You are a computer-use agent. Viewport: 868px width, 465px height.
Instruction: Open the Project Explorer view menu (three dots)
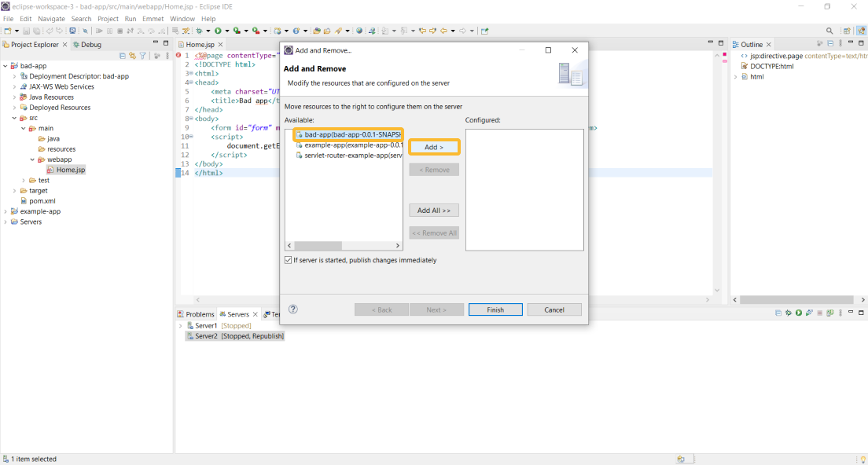(x=167, y=55)
